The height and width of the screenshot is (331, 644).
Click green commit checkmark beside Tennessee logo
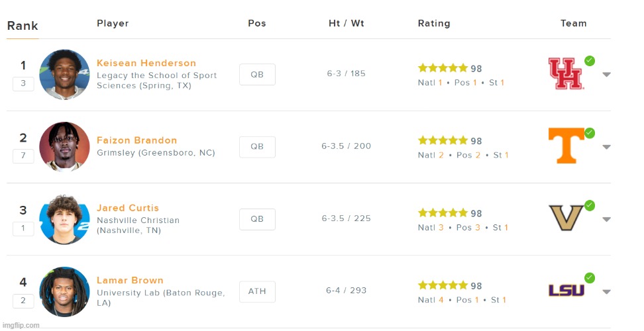tap(589, 133)
